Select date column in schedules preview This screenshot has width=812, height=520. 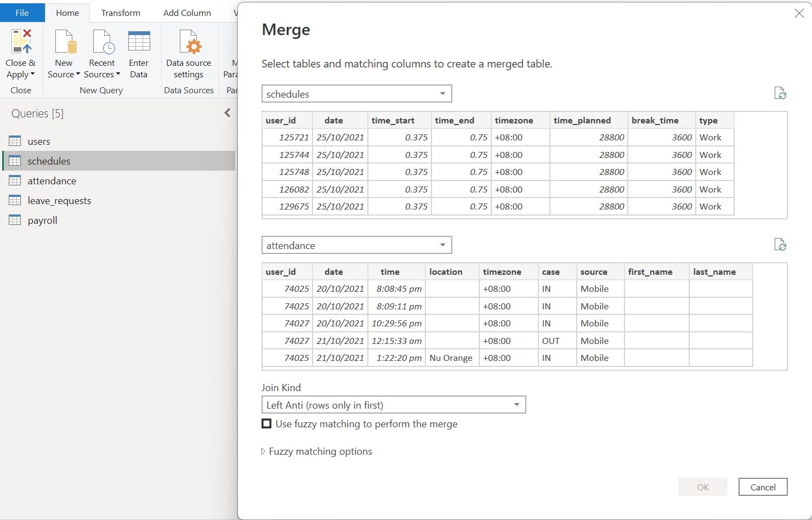coord(340,120)
